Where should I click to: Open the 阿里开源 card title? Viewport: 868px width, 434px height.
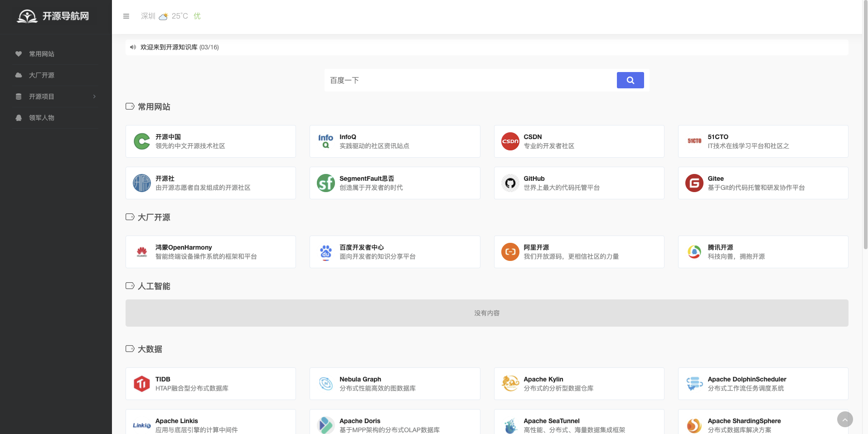pos(536,247)
